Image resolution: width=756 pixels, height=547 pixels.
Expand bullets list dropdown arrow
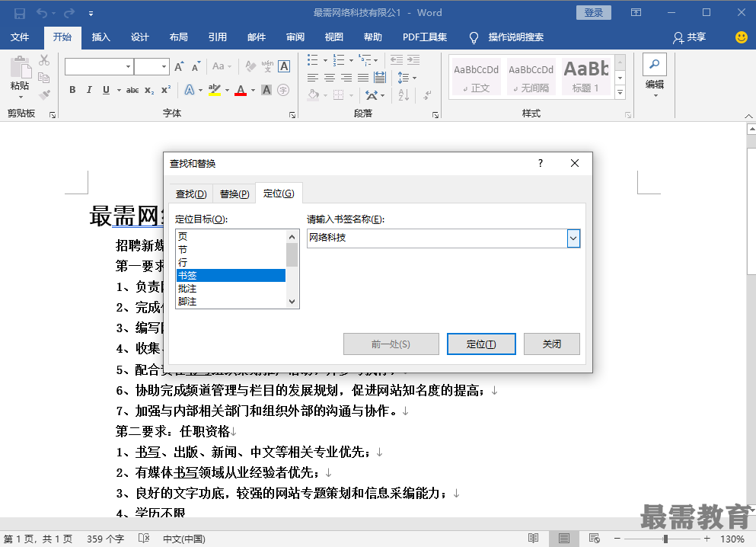pyautogui.click(x=325, y=60)
